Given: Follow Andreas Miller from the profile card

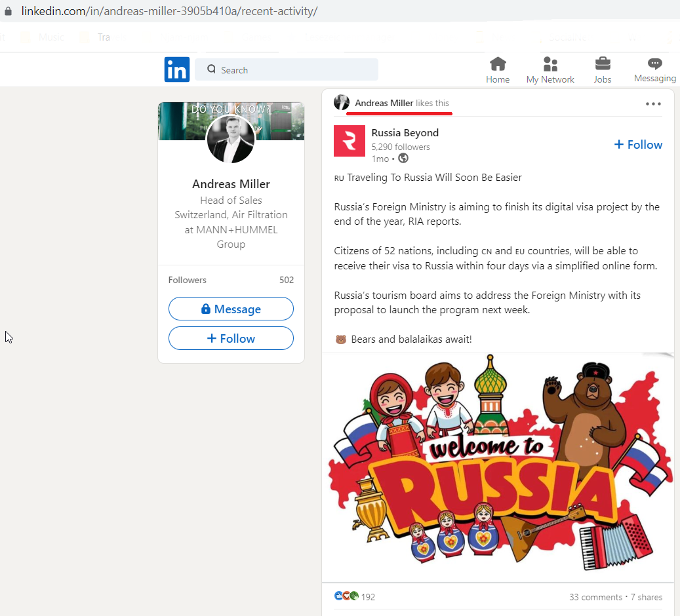Looking at the screenshot, I should pos(231,338).
